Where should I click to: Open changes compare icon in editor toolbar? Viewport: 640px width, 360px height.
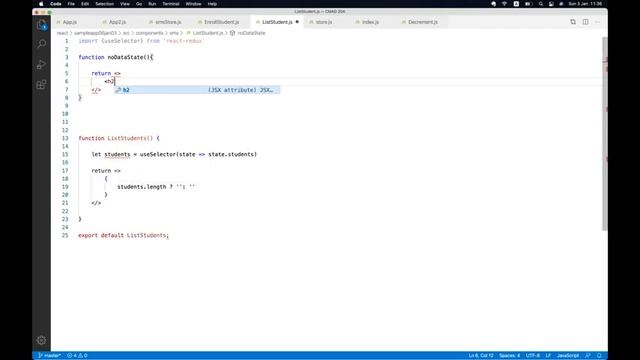573,22
